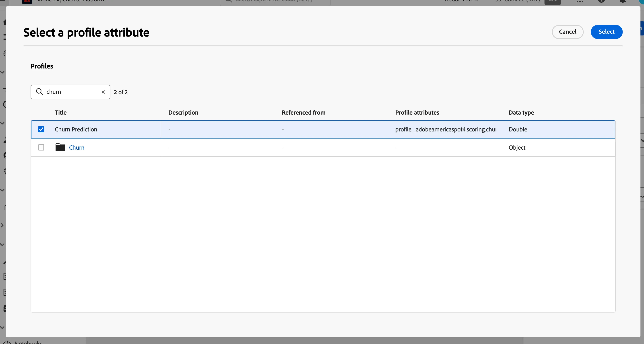The width and height of the screenshot is (644, 344).
Task: Click the Data type column header
Action: coord(521,113)
